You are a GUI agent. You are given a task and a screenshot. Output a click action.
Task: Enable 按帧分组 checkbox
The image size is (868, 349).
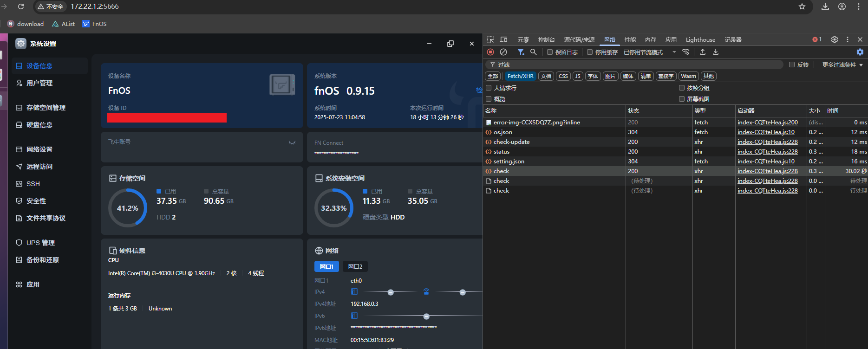coord(682,88)
